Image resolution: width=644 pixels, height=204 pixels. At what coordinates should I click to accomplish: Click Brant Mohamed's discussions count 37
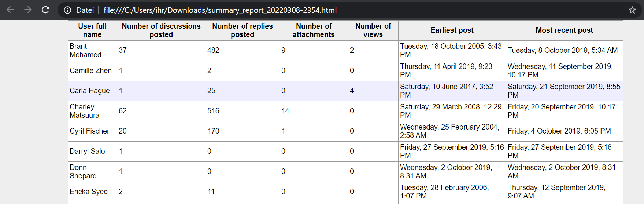[x=123, y=51]
